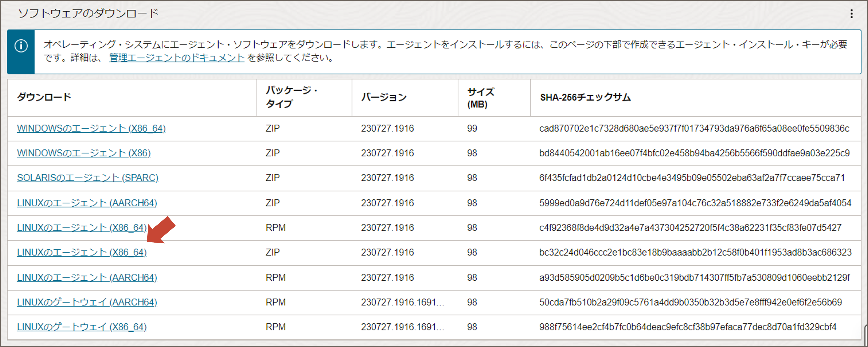Screen dimensions: 868x347
Task: Download SOLARISのエージェント (SPARC)
Action: [x=88, y=178]
